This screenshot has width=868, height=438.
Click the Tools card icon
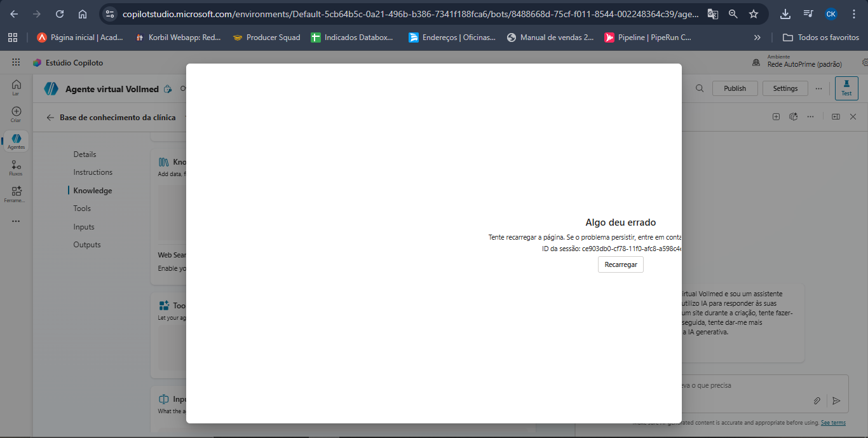[x=164, y=305]
